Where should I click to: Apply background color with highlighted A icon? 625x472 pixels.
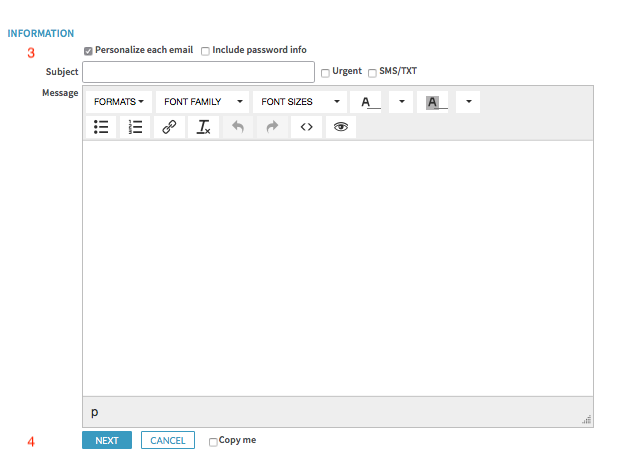coord(433,102)
